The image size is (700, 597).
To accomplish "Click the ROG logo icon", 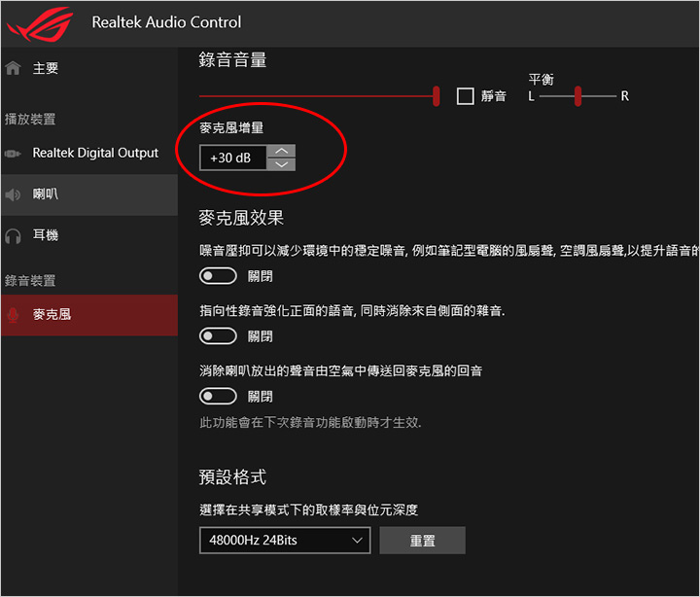I will tap(40, 24).
